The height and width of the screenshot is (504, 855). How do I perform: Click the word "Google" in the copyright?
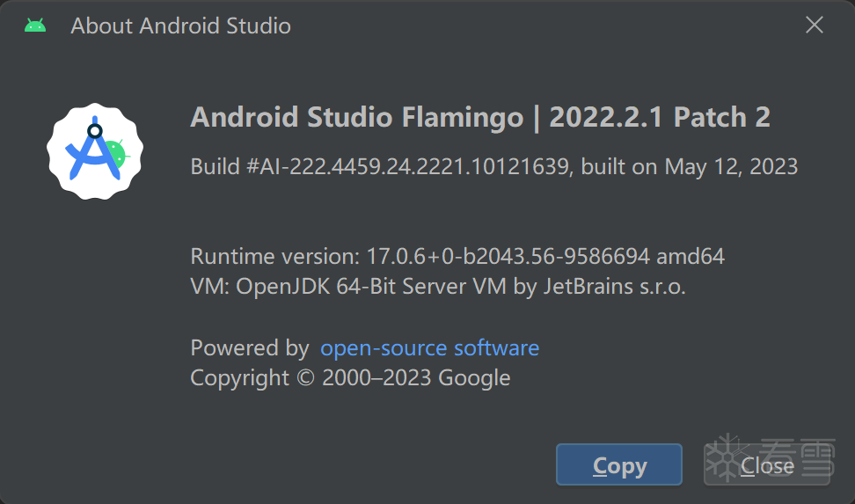point(474,378)
